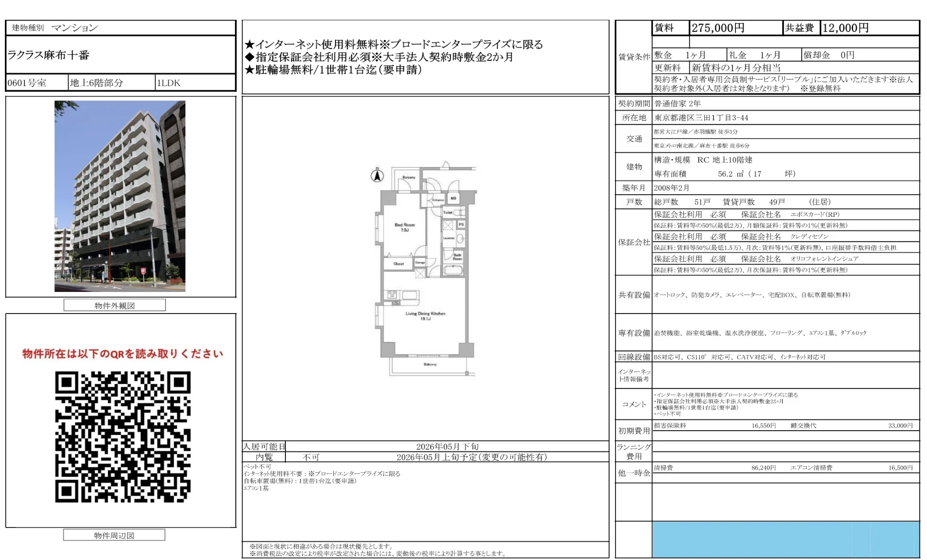This screenshot has height=560, width=927.
Task: Click the QR code for the property location
Action: tap(123, 437)
